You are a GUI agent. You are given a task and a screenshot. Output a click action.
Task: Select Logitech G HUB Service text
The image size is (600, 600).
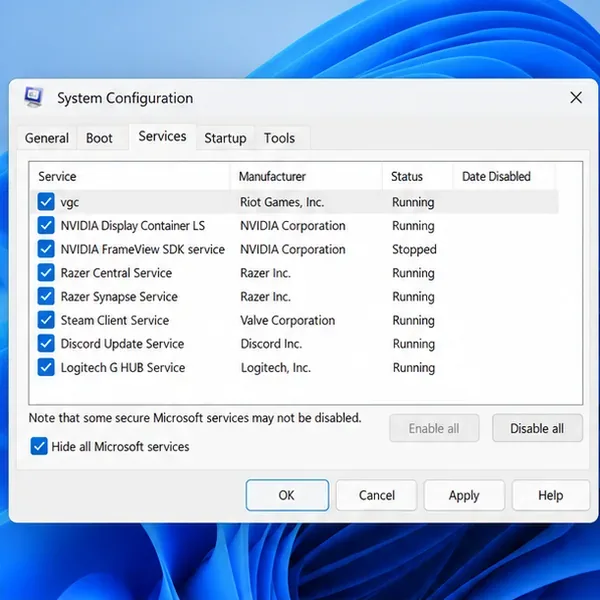click(123, 367)
